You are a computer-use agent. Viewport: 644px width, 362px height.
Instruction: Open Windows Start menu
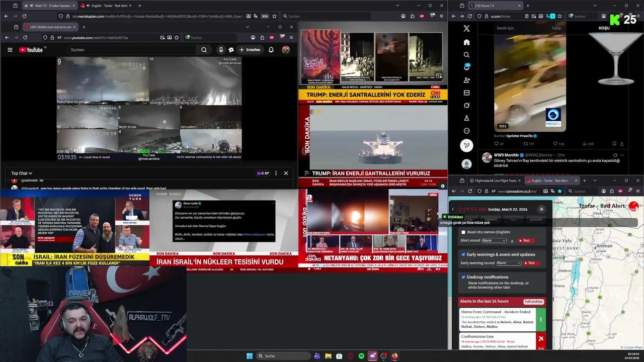click(249, 356)
